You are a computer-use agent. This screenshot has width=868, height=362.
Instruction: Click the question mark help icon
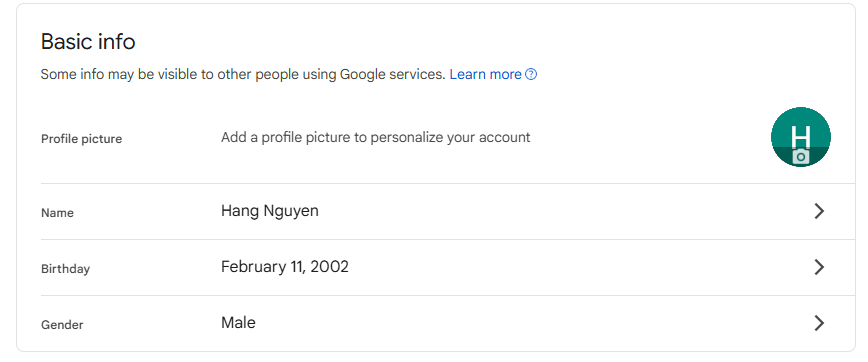(531, 74)
